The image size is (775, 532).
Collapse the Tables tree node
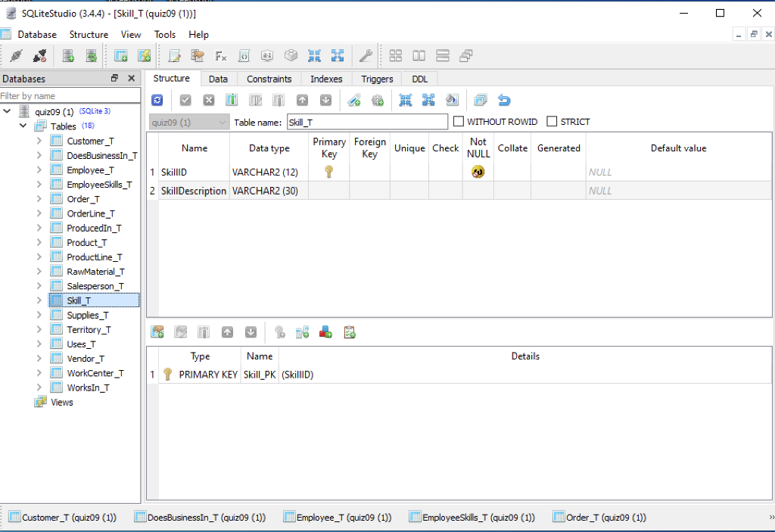click(23, 126)
